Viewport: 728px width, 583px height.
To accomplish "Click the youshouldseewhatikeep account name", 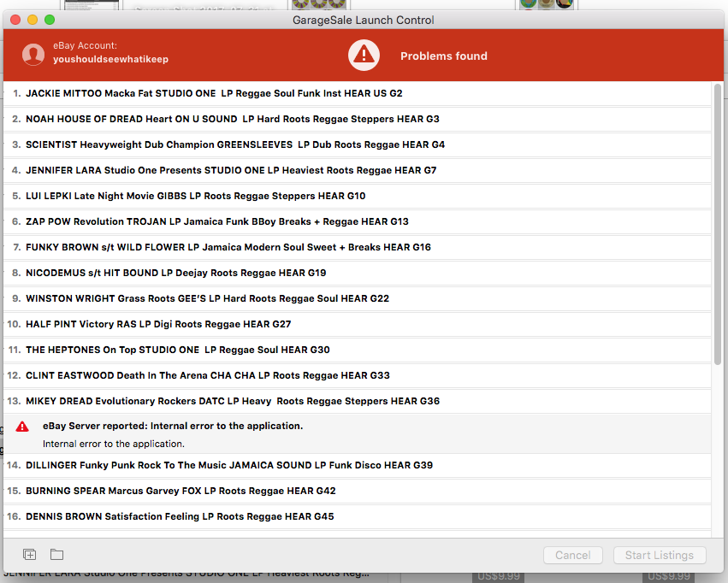I will [x=110, y=59].
